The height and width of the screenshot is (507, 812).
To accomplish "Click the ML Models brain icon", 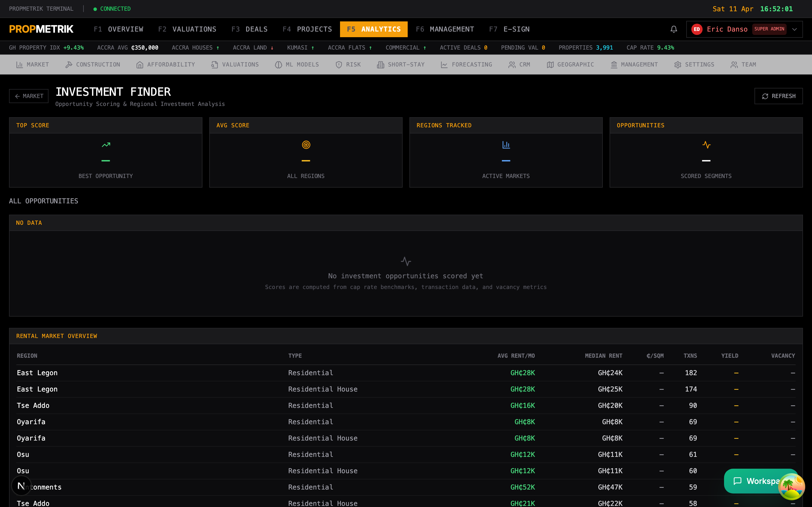I will point(279,65).
